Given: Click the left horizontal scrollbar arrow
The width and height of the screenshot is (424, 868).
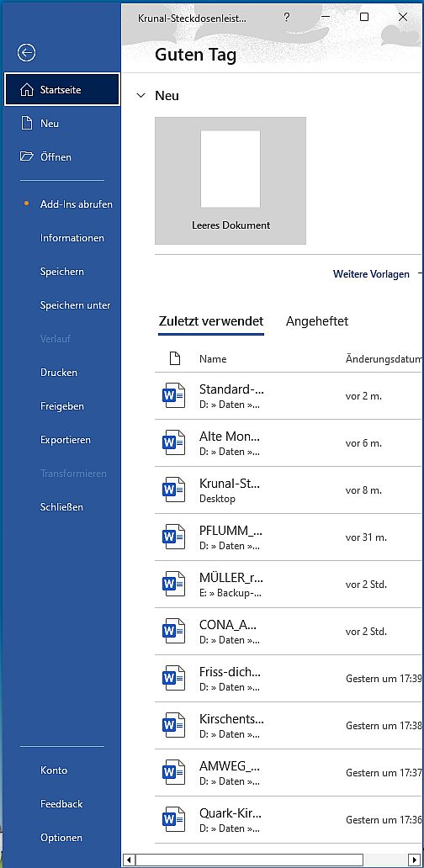Looking at the screenshot, I should click(x=129, y=860).
